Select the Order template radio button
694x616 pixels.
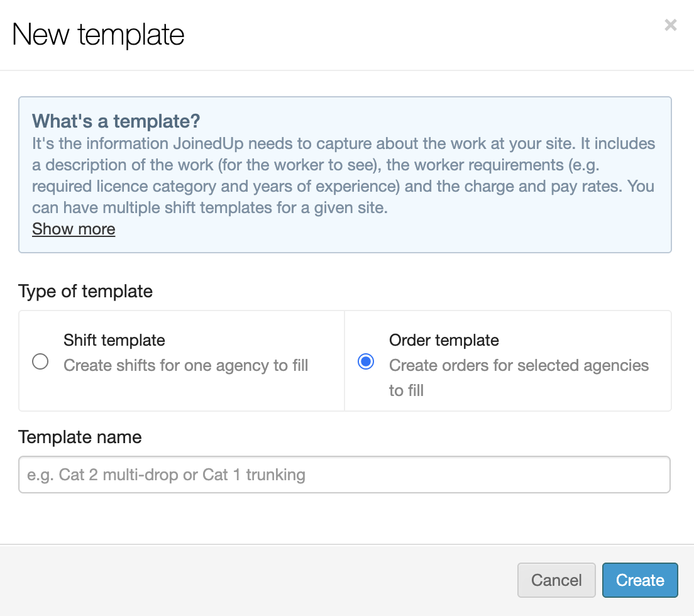(366, 361)
